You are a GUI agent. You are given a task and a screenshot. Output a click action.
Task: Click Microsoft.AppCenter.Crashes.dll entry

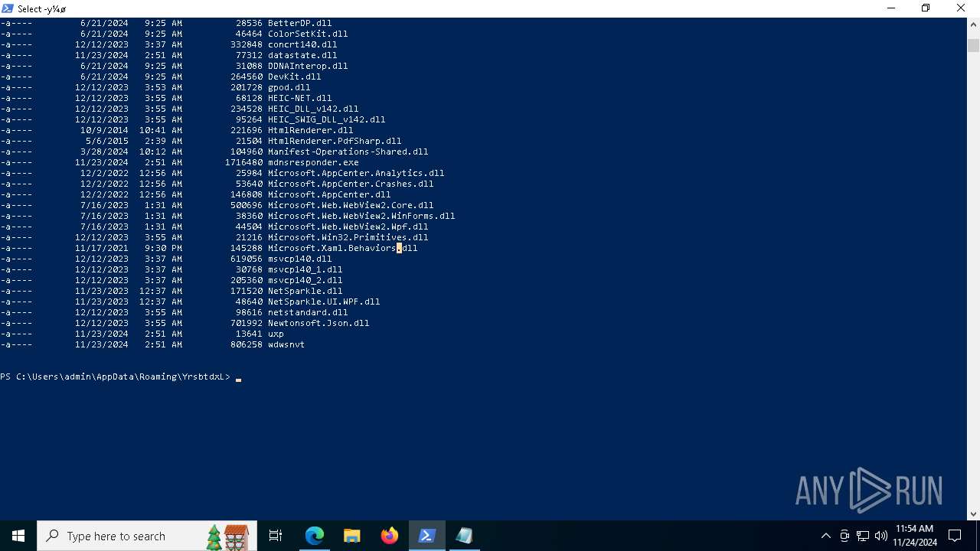click(x=351, y=184)
